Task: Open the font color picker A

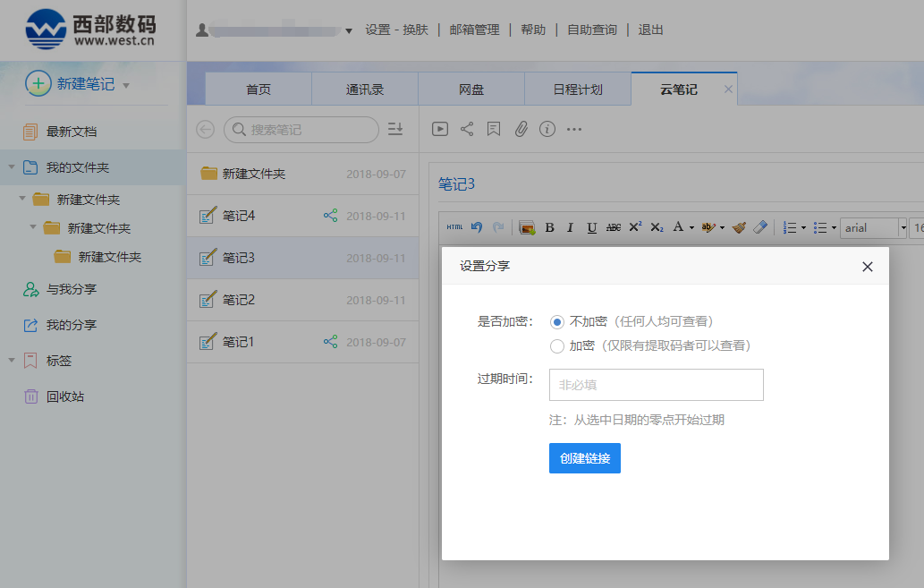Action: 680,227
